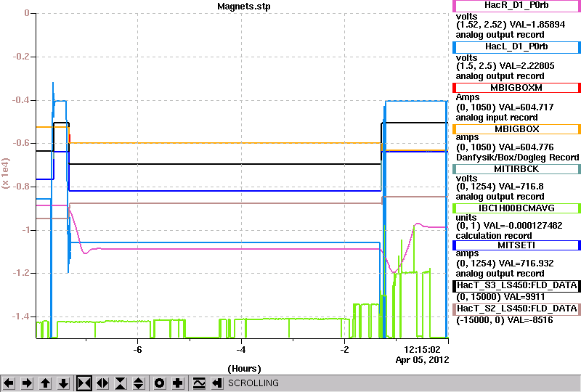Click the 'units' label under IBC1H00BCMAVG
This screenshot has height=392, width=581.
(466, 218)
